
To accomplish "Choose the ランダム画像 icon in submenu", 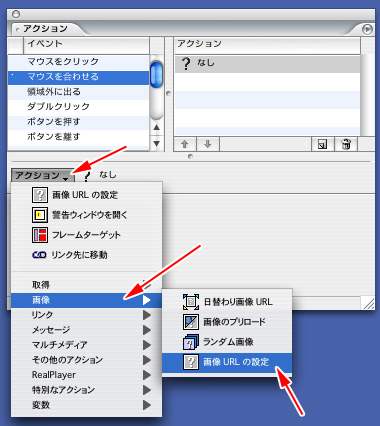I will [x=191, y=342].
